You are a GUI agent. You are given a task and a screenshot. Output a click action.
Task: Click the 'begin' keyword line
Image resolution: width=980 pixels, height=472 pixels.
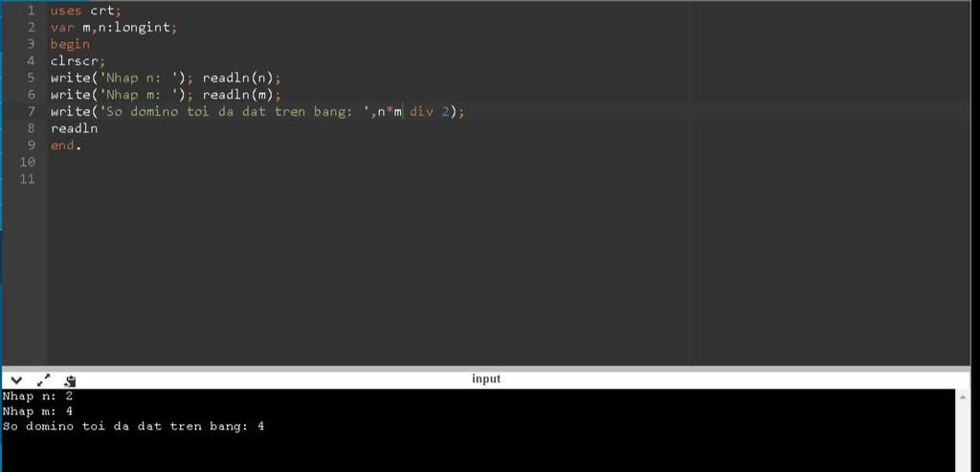70,44
